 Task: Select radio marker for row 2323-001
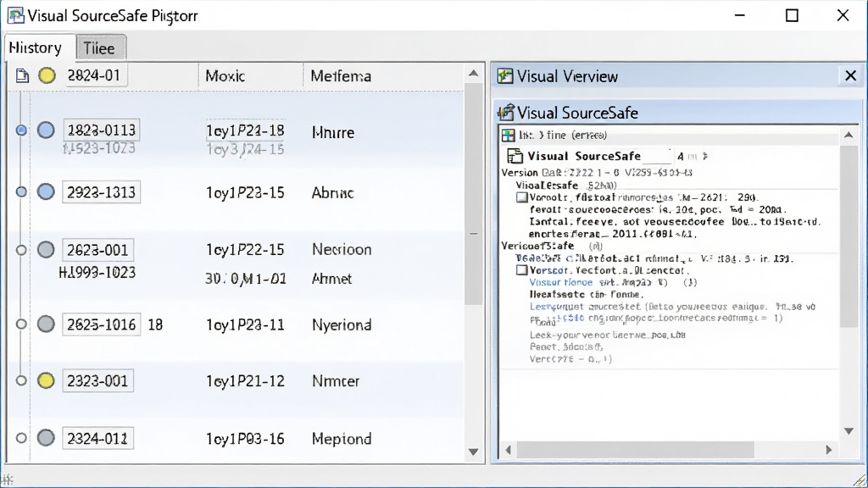point(21,380)
